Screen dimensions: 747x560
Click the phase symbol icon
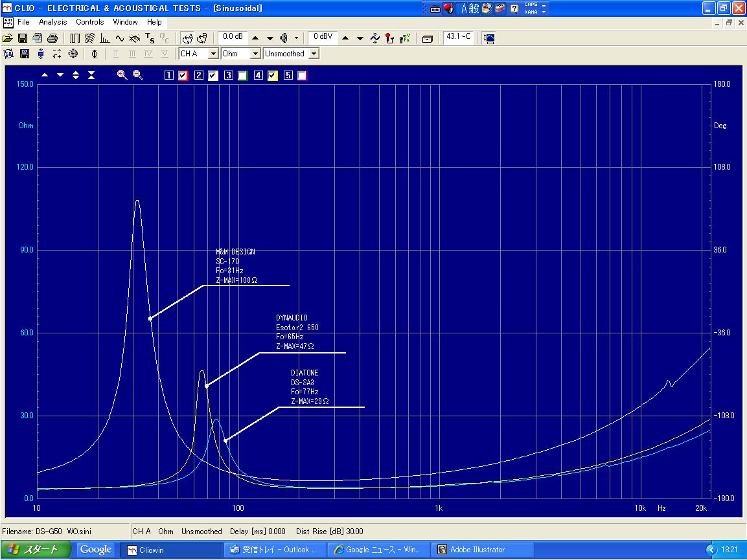[x=95, y=54]
